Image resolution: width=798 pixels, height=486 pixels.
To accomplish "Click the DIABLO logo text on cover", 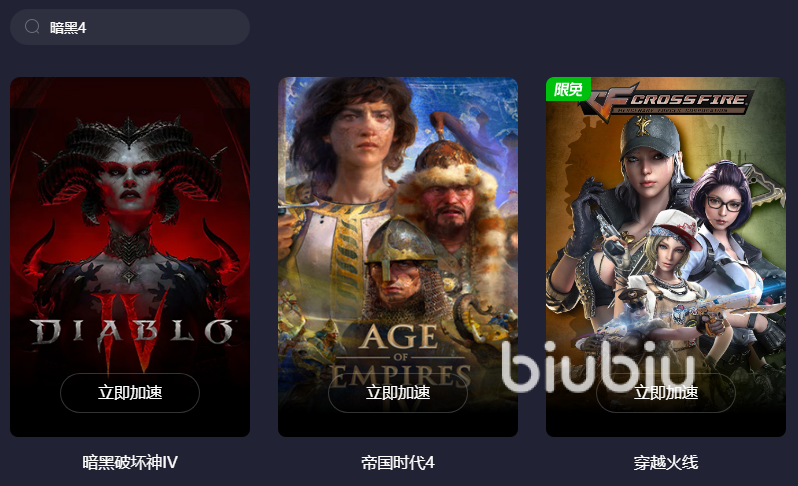I will coord(131,332).
